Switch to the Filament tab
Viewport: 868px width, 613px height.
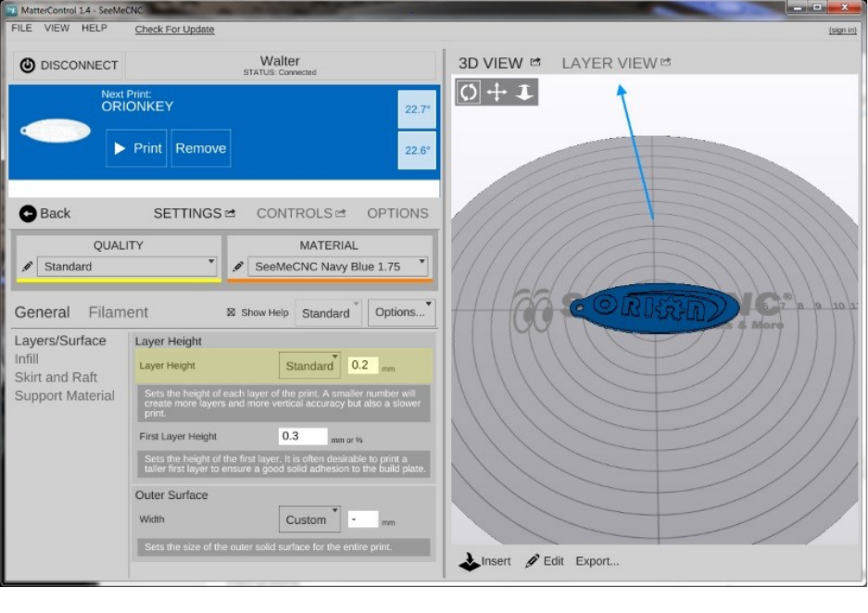coord(118,313)
